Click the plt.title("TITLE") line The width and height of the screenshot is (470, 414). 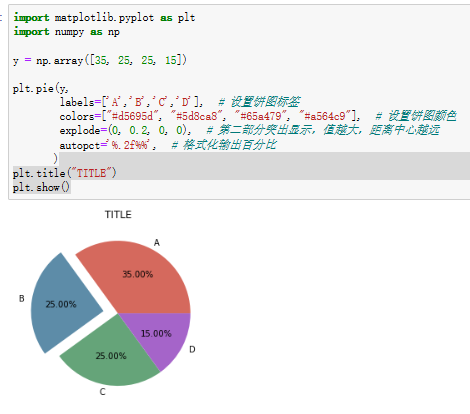point(64,173)
